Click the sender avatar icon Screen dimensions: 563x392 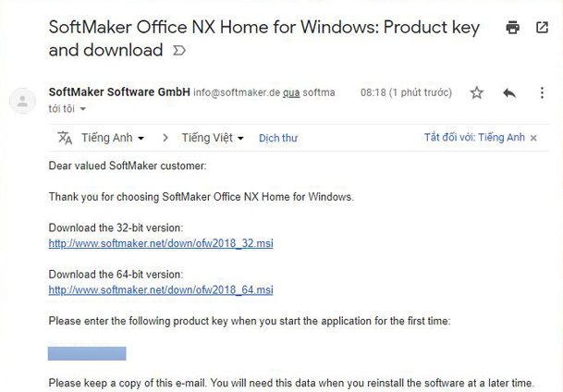tap(22, 101)
